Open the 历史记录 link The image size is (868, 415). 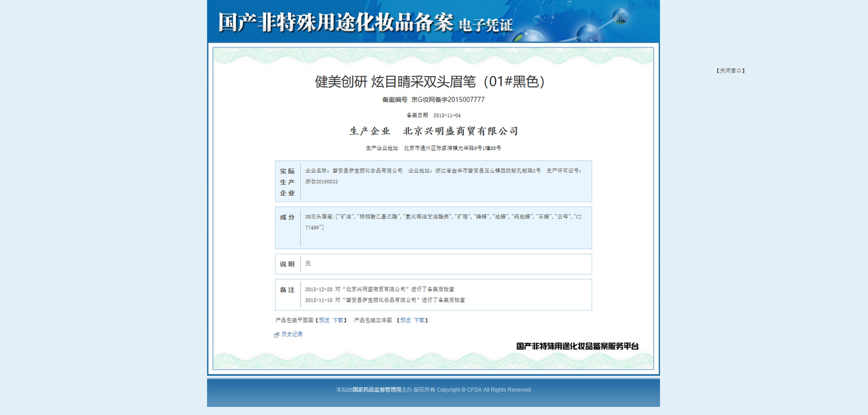[x=292, y=334]
